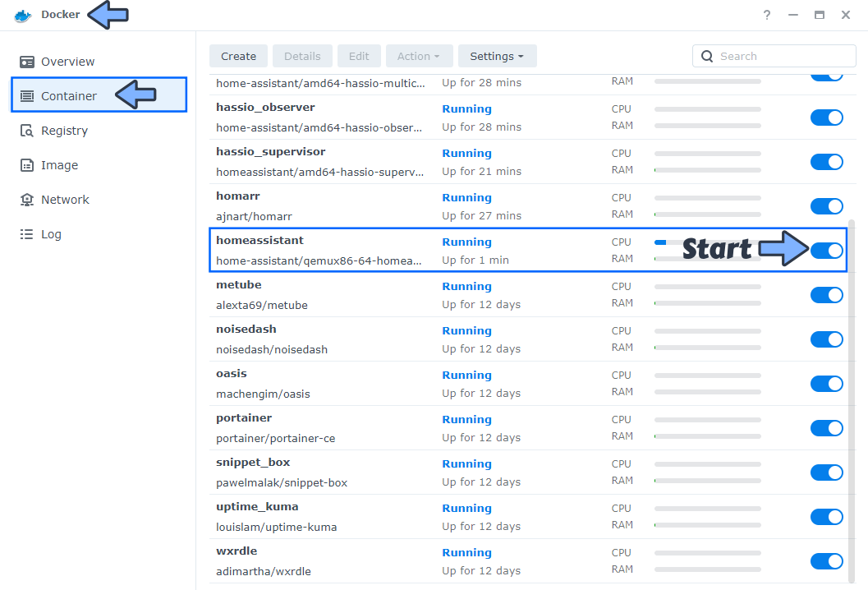Toggle off the portainer container
The height and width of the screenshot is (590, 868).
pos(826,427)
